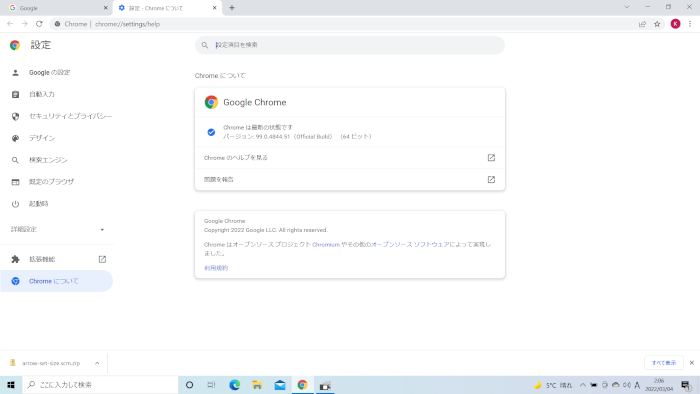Click the browser forward arrow

pos(25,24)
